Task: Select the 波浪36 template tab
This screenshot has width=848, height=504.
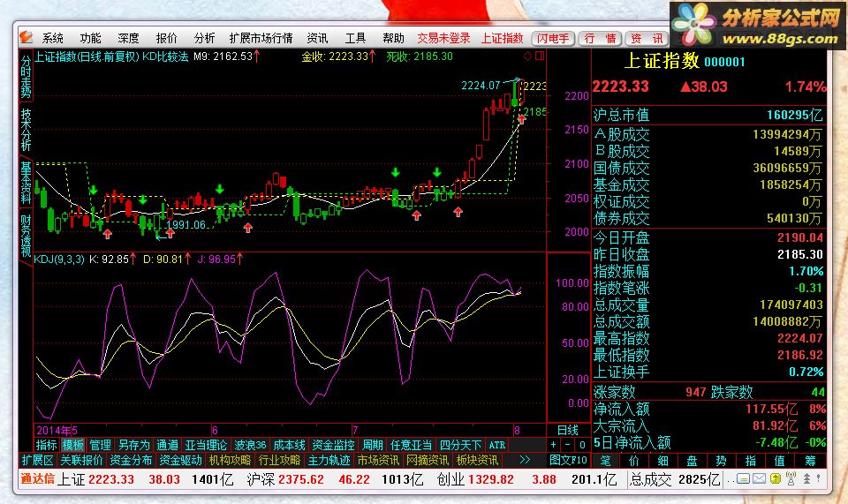Action: (x=250, y=445)
